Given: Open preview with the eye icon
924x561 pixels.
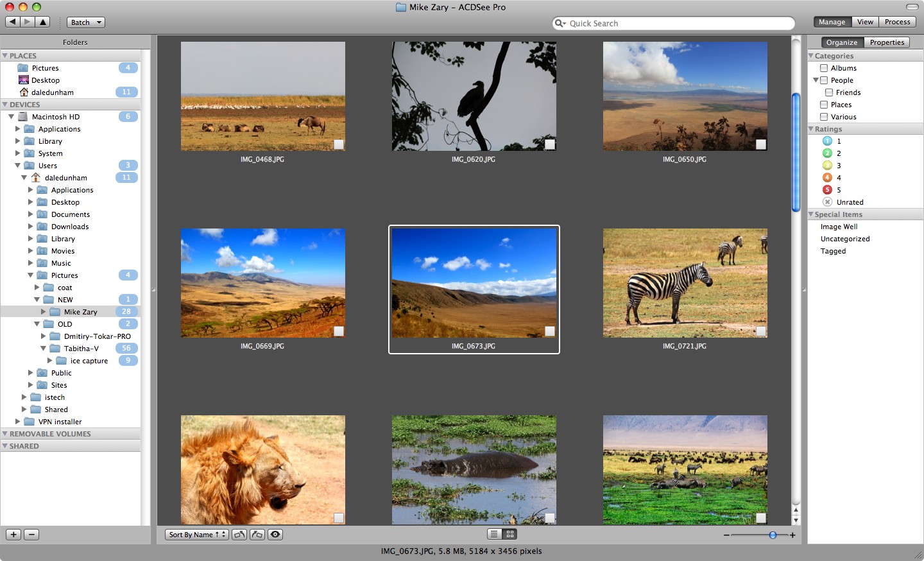Looking at the screenshot, I should (275, 534).
